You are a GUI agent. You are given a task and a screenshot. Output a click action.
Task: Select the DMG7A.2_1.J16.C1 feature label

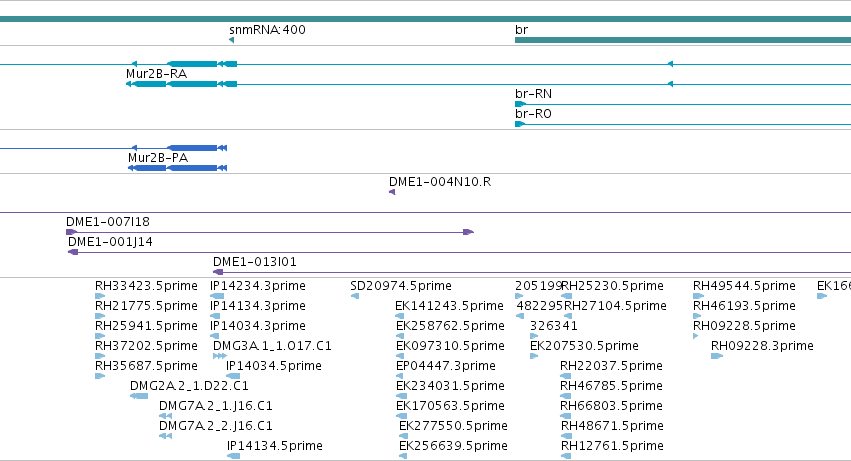[x=215, y=406]
